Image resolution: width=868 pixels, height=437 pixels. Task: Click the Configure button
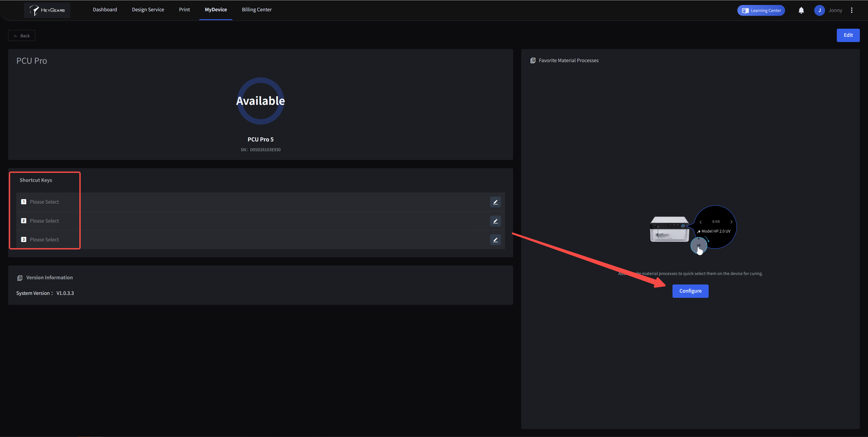(x=690, y=291)
